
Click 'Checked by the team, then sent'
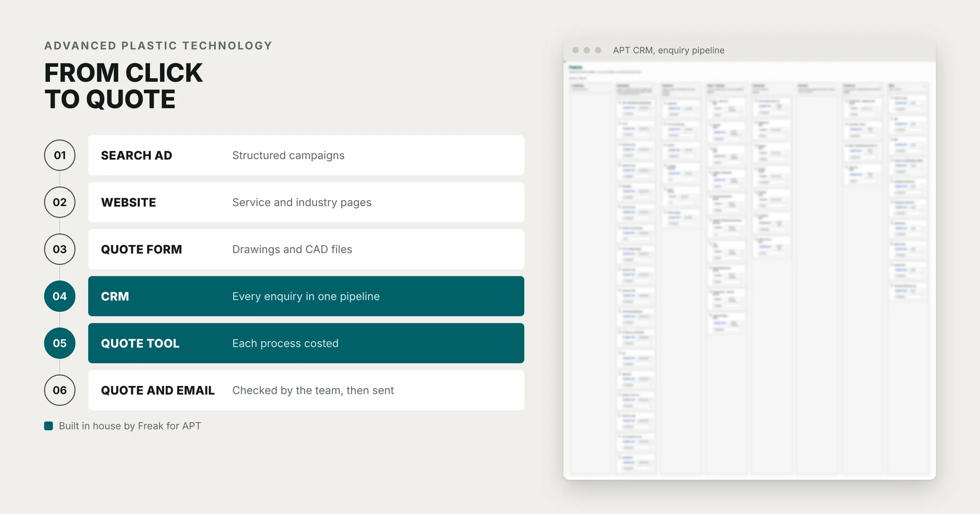click(313, 391)
